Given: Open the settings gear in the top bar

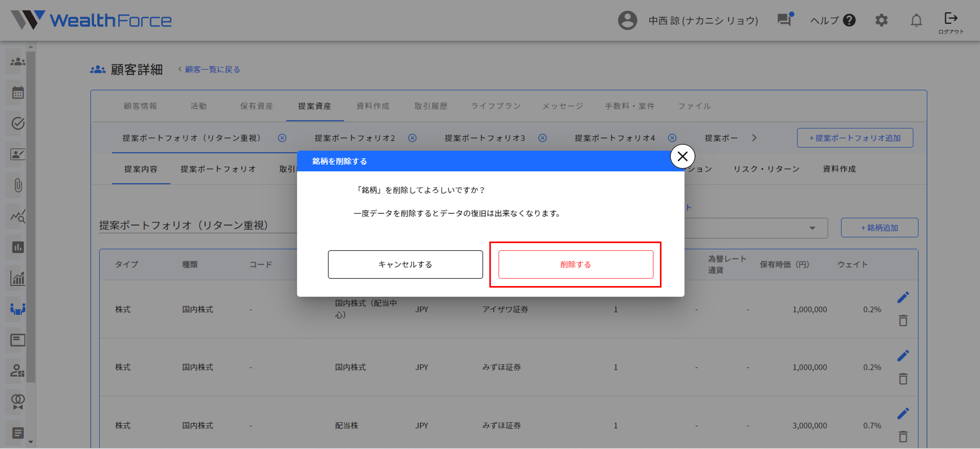Looking at the screenshot, I should (x=882, y=20).
